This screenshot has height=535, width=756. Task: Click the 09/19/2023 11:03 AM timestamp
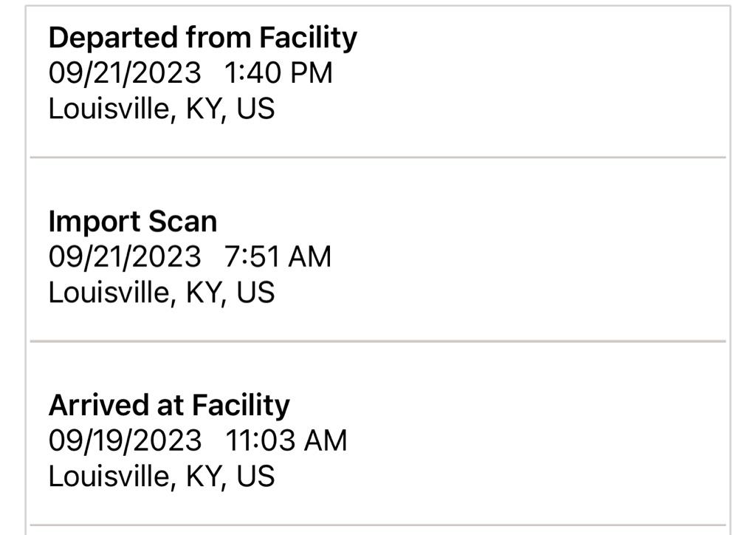[x=198, y=440]
